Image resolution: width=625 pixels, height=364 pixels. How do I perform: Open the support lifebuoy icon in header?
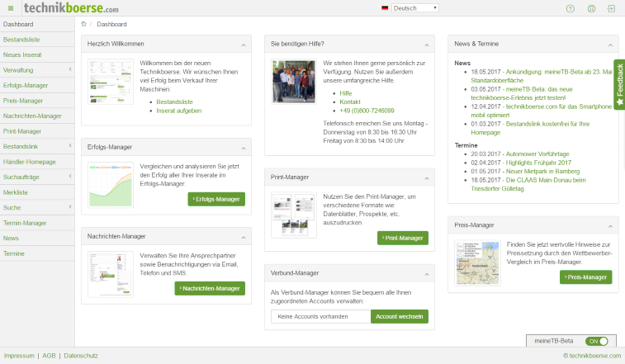coord(591,8)
